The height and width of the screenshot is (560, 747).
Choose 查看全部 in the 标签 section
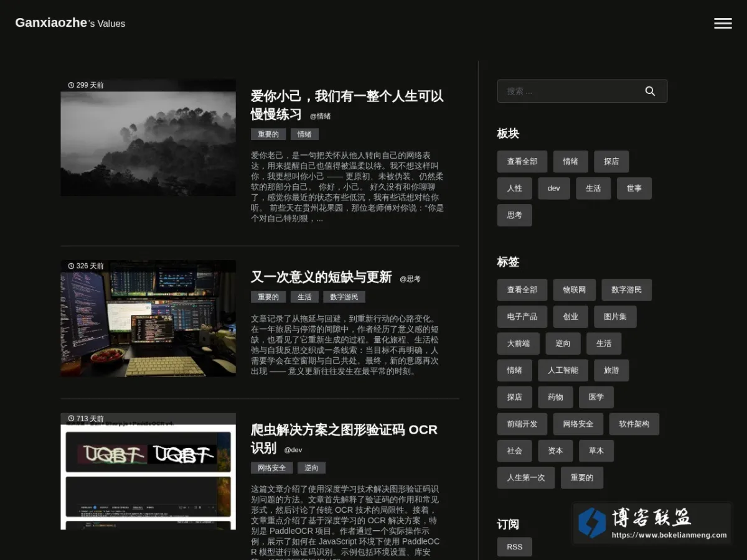click(522, 290)
